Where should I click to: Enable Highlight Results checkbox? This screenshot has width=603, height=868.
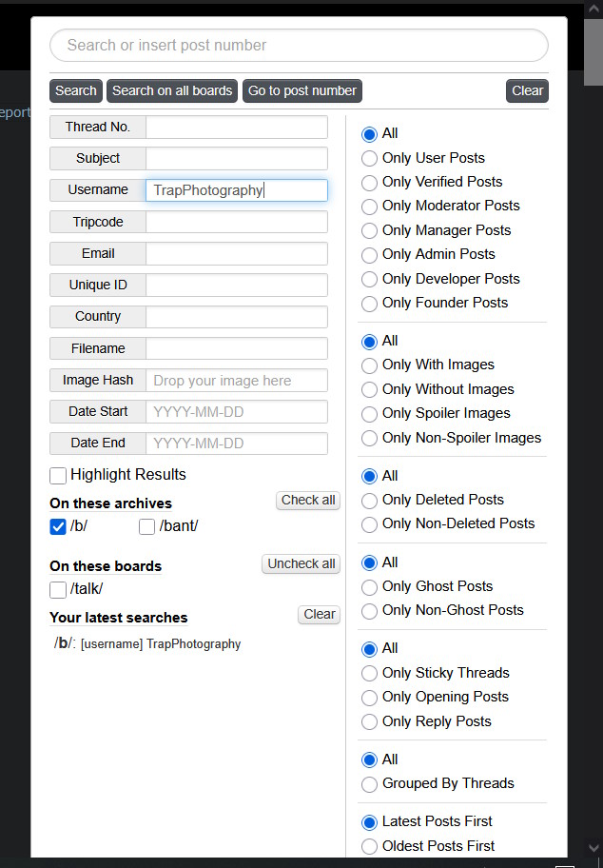coord(57,476)
